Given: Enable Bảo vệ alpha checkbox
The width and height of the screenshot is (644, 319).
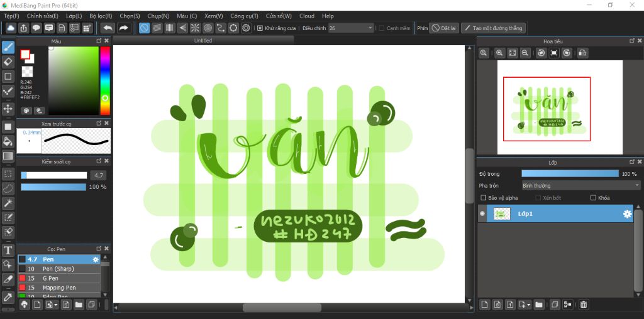Looking at the screenshot, I should click(484, 198).
